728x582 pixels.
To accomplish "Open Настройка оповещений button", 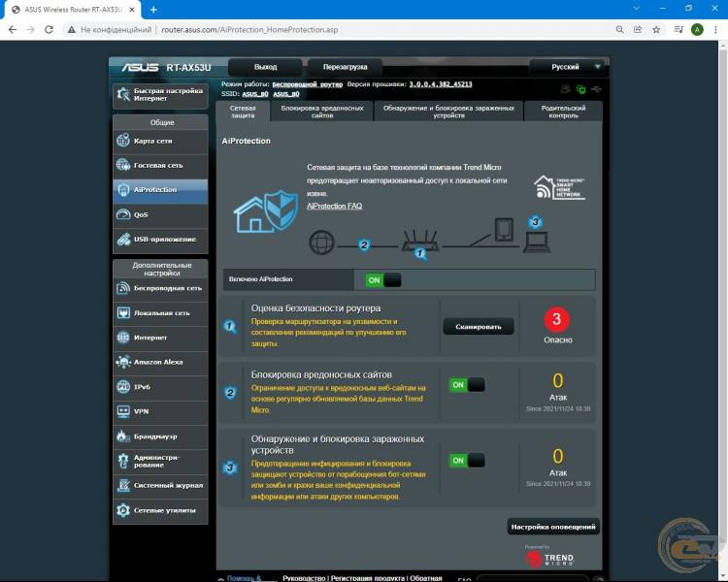I will 553,527.
